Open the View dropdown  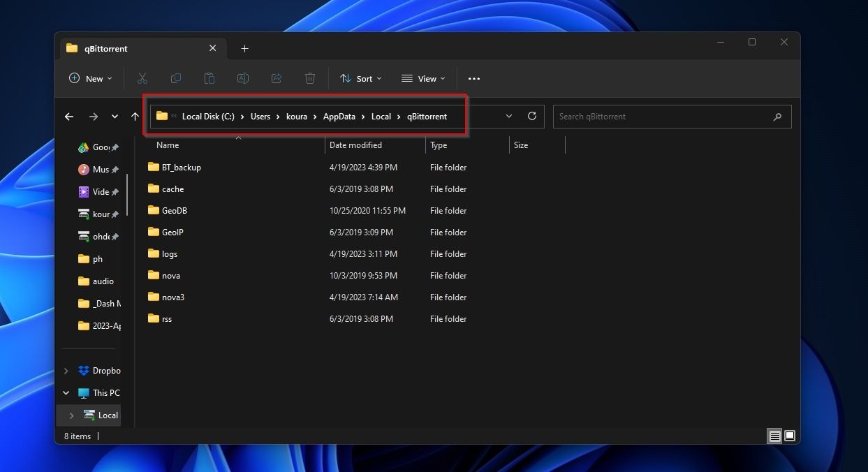point(422,78)
